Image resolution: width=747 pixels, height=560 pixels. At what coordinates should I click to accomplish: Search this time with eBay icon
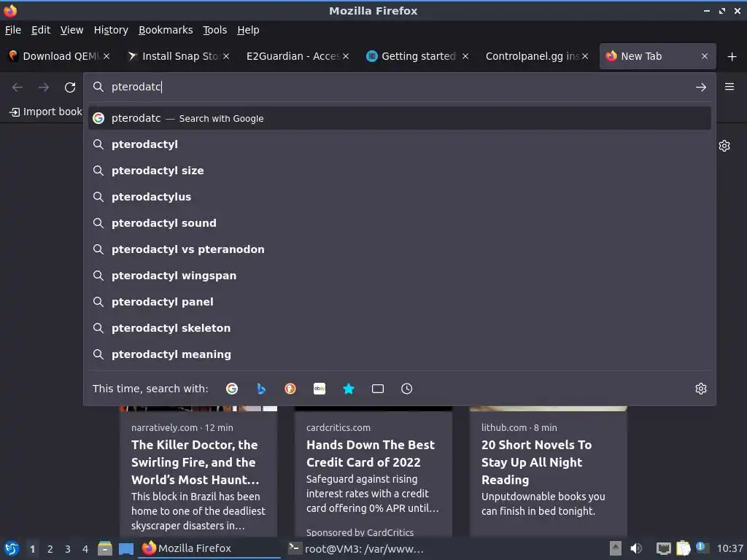tap(320, 389)
